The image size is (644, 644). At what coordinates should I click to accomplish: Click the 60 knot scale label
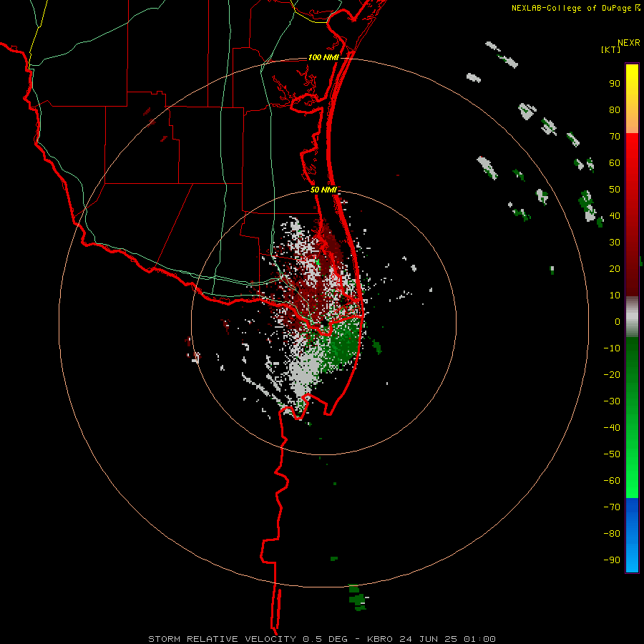click(615, 162)
